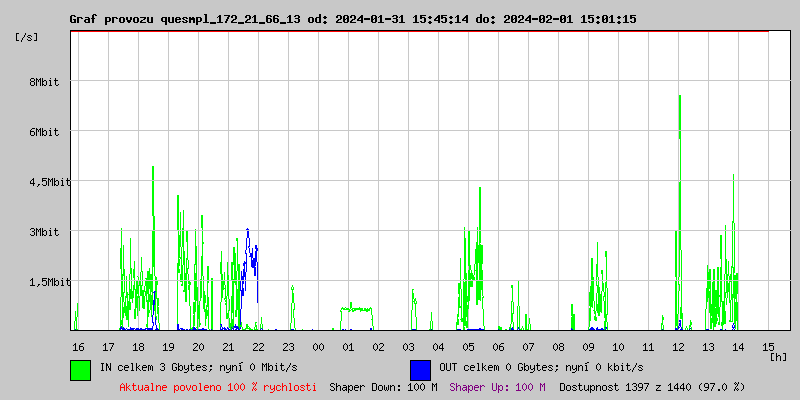Click the hour 00 label on x-axis
Screen dimensions: 800x400
pos(318,346)
